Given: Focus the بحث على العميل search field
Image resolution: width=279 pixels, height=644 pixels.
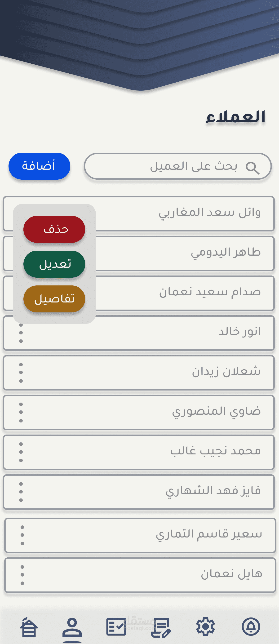Looking at the screenshot, I should coord(178,166).
